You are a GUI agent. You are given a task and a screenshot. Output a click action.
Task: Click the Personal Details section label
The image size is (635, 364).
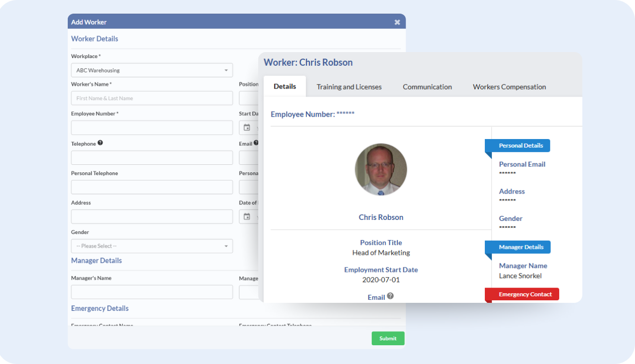[520, 146]
